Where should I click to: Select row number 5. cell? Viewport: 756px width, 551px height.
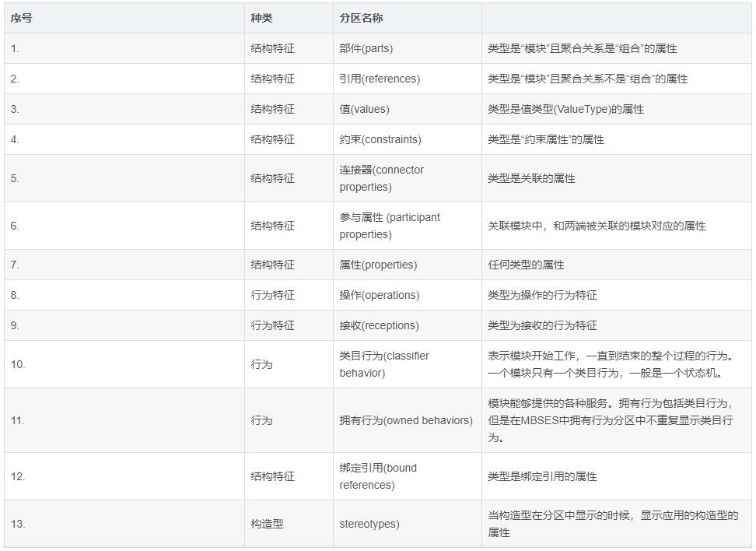(124, 178)
